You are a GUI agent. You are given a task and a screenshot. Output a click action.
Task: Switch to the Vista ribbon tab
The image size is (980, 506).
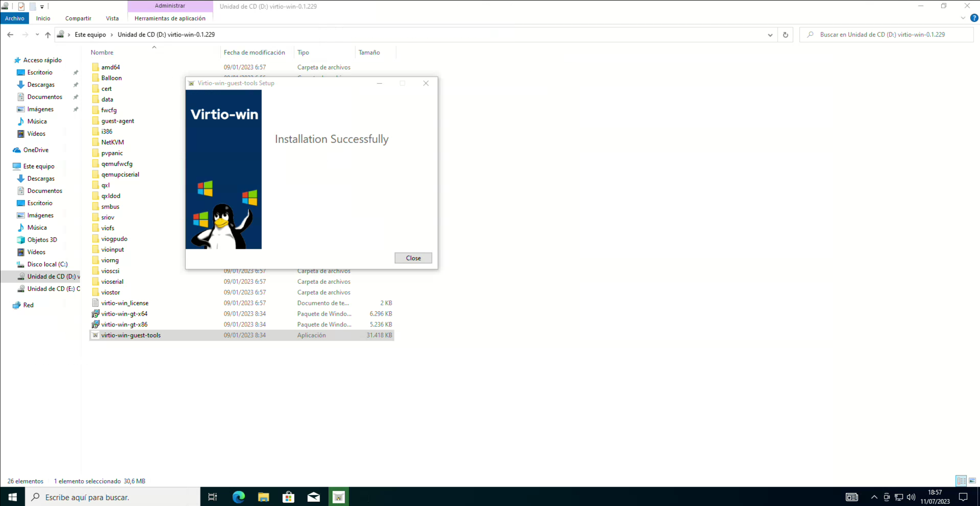112,18
